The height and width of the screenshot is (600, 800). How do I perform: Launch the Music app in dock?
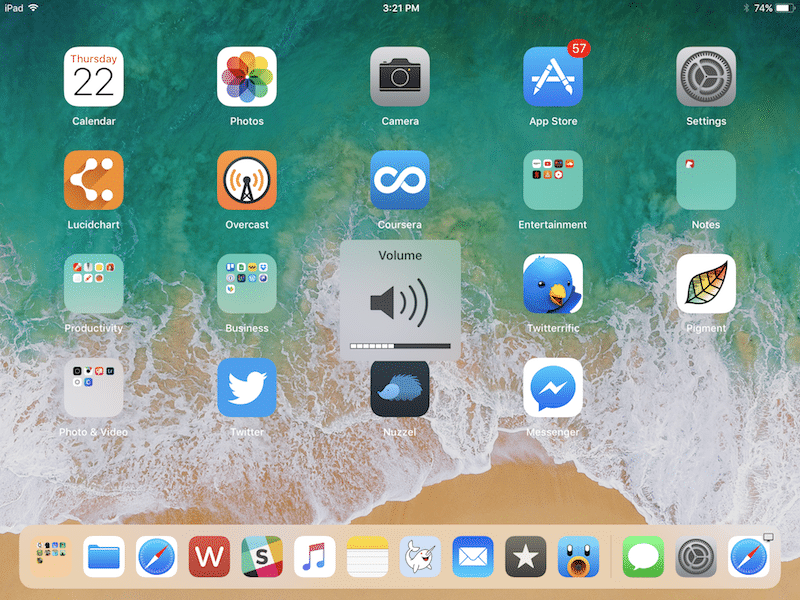315,557
